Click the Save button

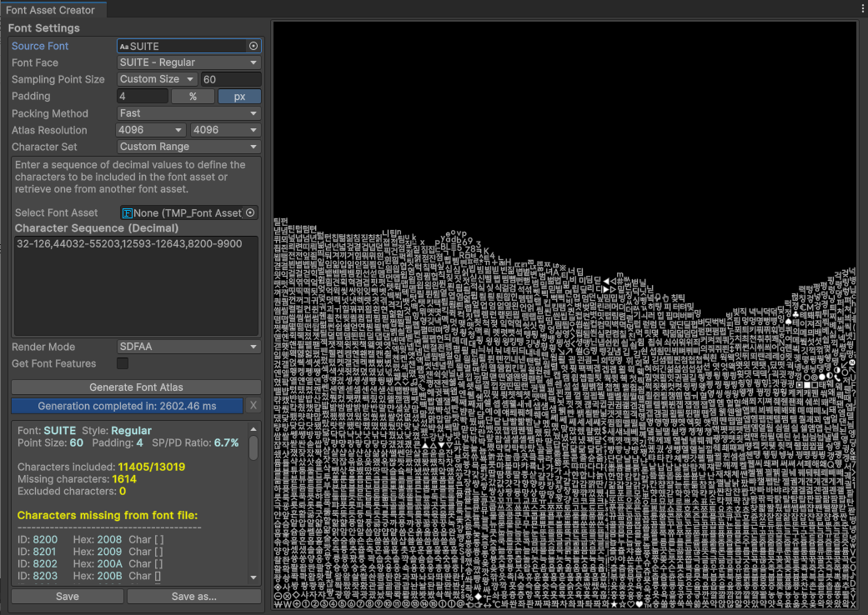67,597
